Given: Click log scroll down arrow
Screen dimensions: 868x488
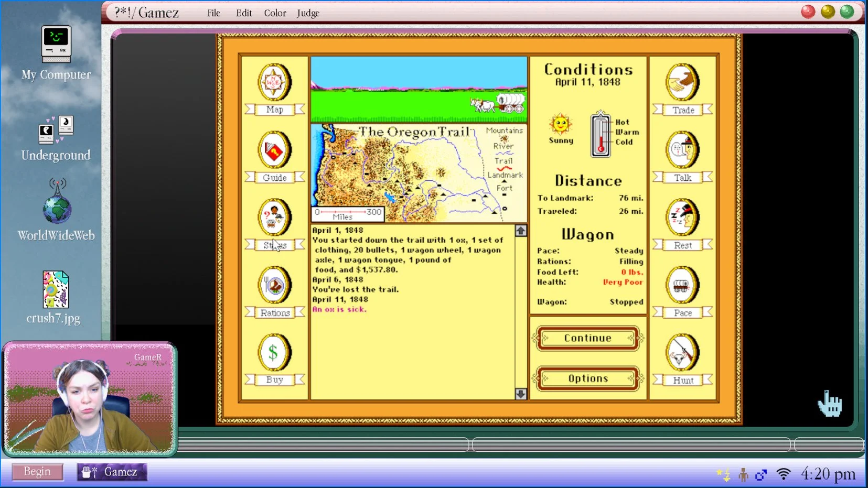Looking at the screenshot, I should tap(521, 394).
